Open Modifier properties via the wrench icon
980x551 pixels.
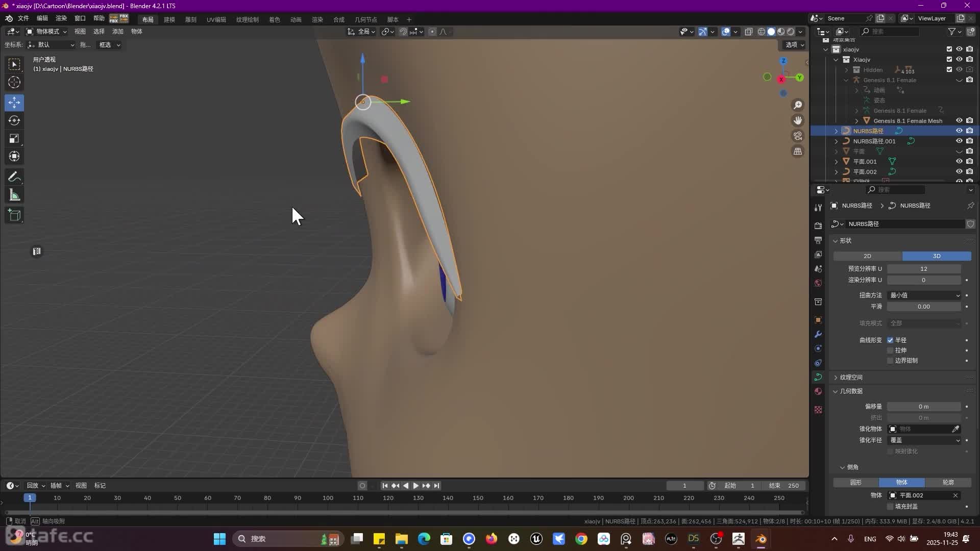(x=818, y=334)
